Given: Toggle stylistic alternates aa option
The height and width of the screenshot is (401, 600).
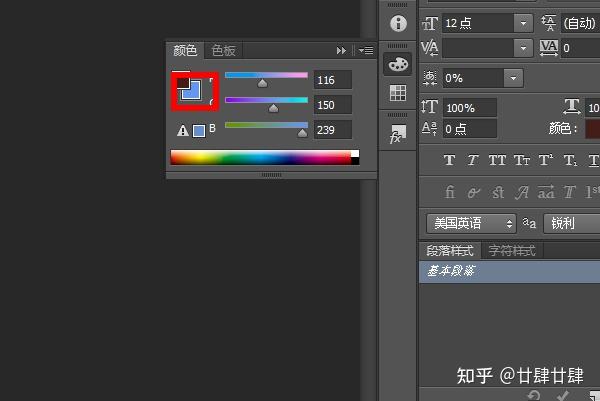Looking at the screenshot, I should (x=546, y=192).
